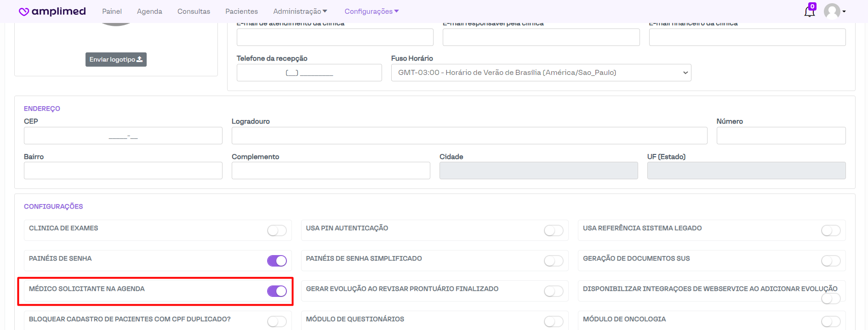
Task: Open the Agenda menu item
Action: (149, 11)
